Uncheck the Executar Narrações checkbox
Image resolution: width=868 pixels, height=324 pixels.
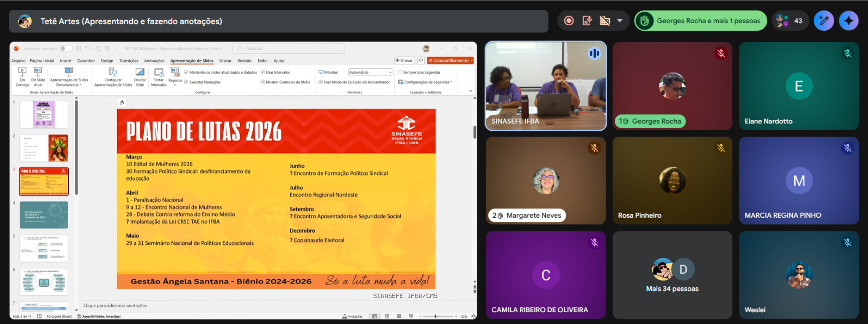pos(186,82)
